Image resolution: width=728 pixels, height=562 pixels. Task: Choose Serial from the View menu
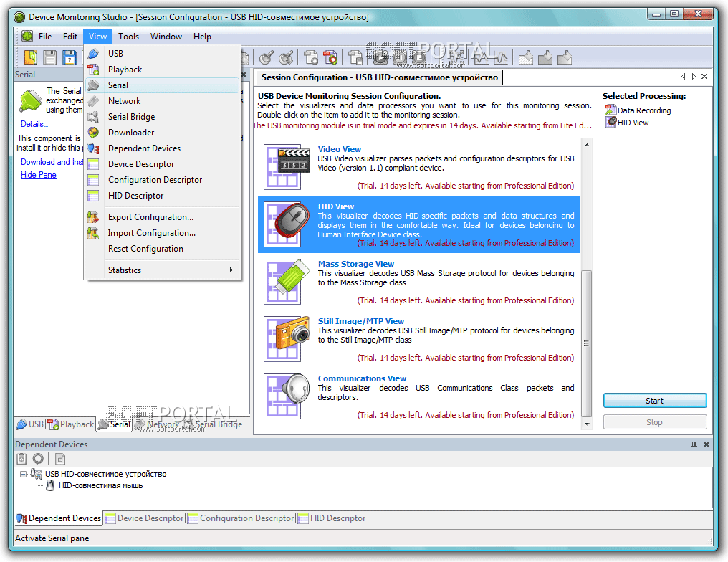[x=163, y=85]
